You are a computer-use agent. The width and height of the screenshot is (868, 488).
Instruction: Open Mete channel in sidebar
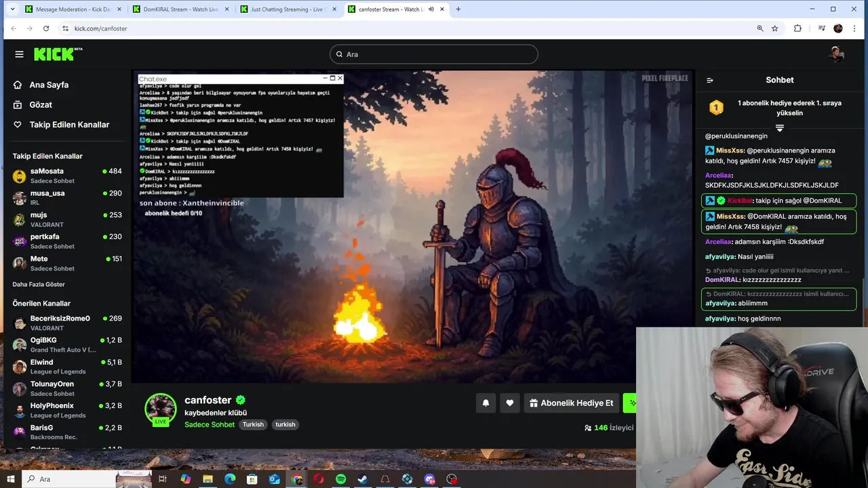click(x=66, y=263)
